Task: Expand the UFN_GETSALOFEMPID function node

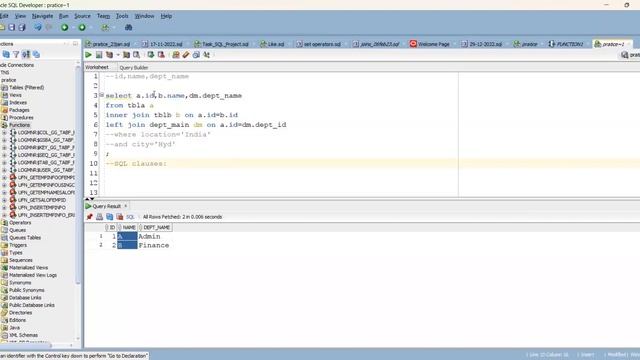Action: pyautogui.click(x=4, y=200)
